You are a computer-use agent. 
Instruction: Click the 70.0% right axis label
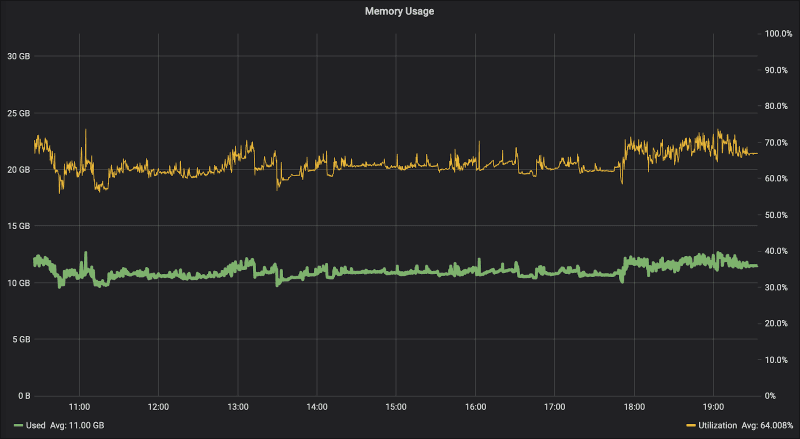tap(776, 142)
